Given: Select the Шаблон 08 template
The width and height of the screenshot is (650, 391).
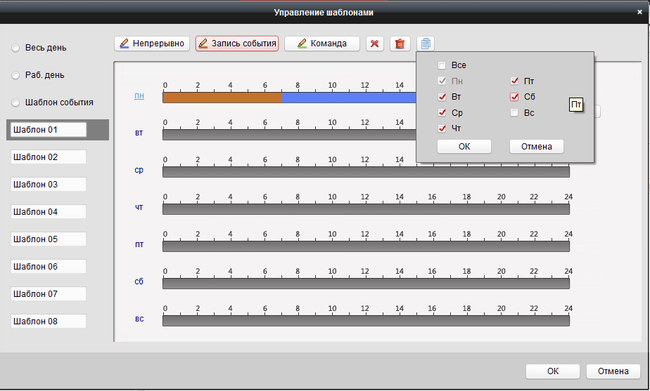Looking at the screenshot, I should pyautogui.click(x=49, y=321).
